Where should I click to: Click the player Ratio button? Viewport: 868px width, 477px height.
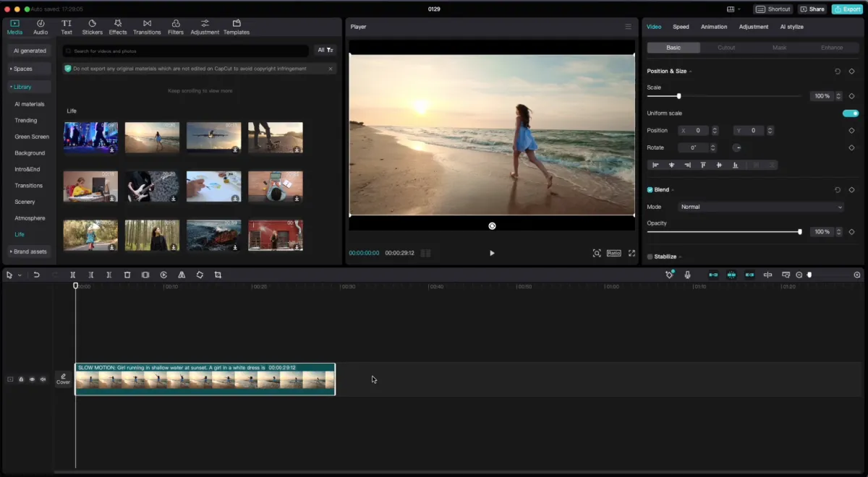point(614,253)
